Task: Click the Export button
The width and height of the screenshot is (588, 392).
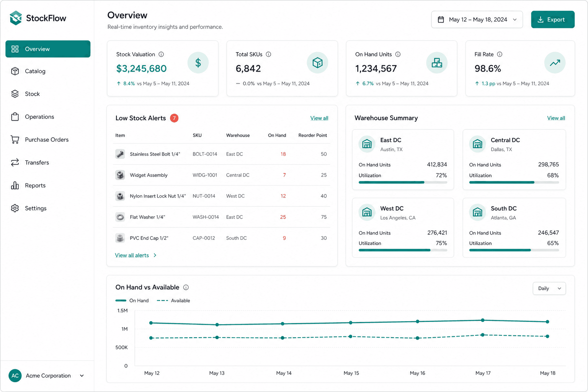Action: point(552,20)
